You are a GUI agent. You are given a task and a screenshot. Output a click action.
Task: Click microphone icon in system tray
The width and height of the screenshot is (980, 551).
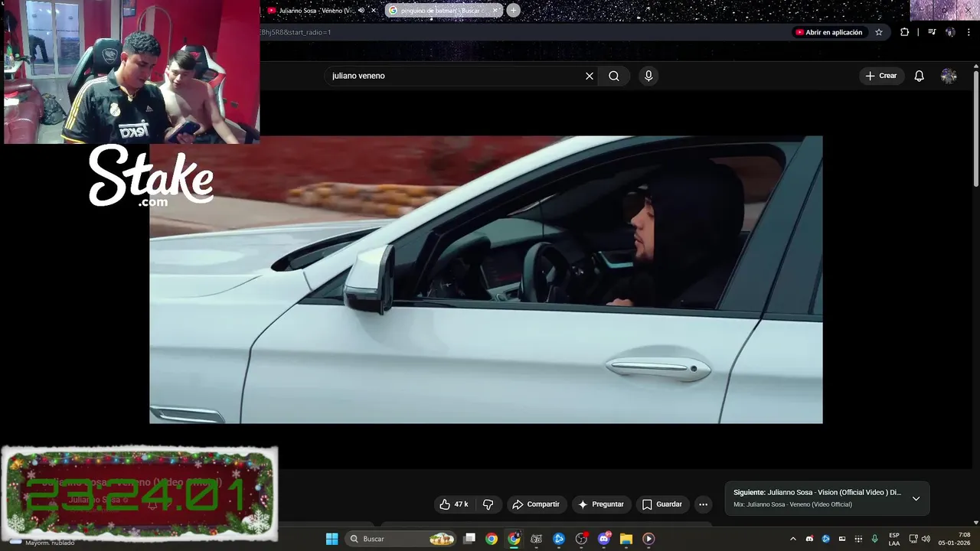(x=874, y=539)
